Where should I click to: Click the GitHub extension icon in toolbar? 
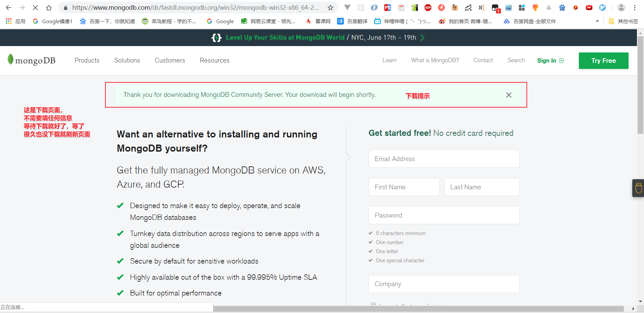[535, 7]
